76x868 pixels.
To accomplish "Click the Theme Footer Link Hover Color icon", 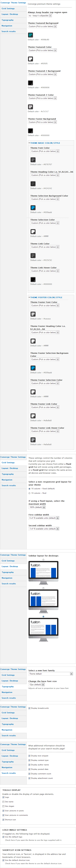I will pos(33,440).
